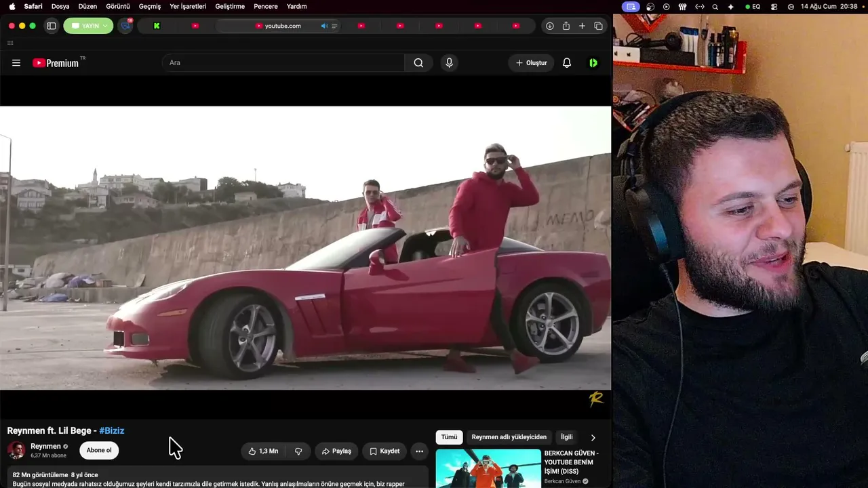Click the '82 Mn görüntüleme' view count text

coord(40,475)
